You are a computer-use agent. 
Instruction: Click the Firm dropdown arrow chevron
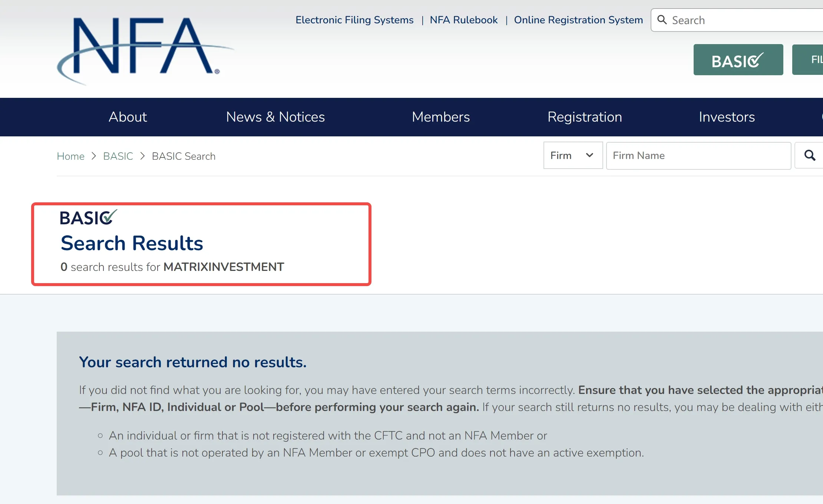[589, 155]
